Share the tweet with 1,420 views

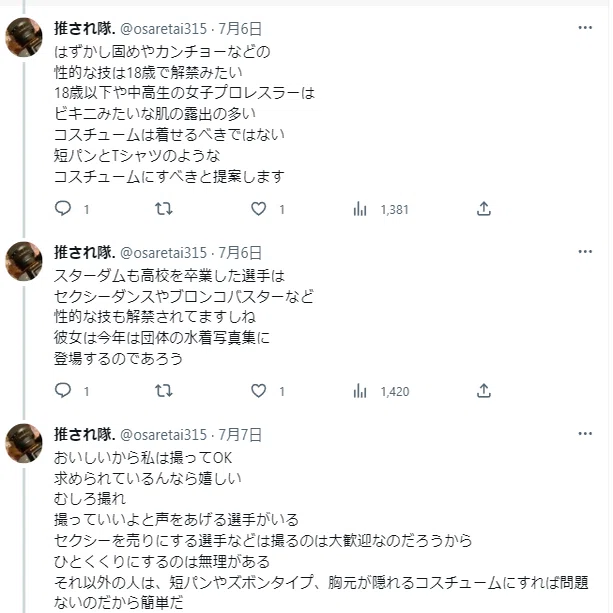tap(484, 391)
